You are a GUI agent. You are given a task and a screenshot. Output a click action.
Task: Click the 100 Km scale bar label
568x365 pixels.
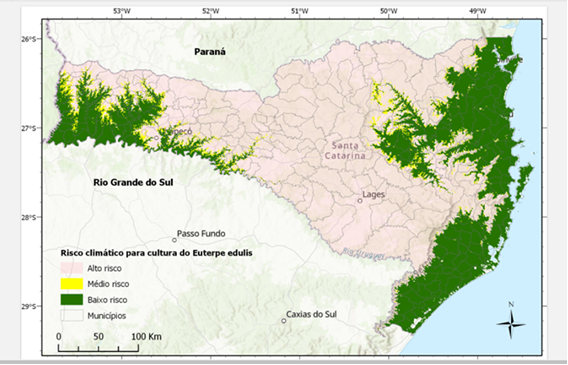point(146,336)
